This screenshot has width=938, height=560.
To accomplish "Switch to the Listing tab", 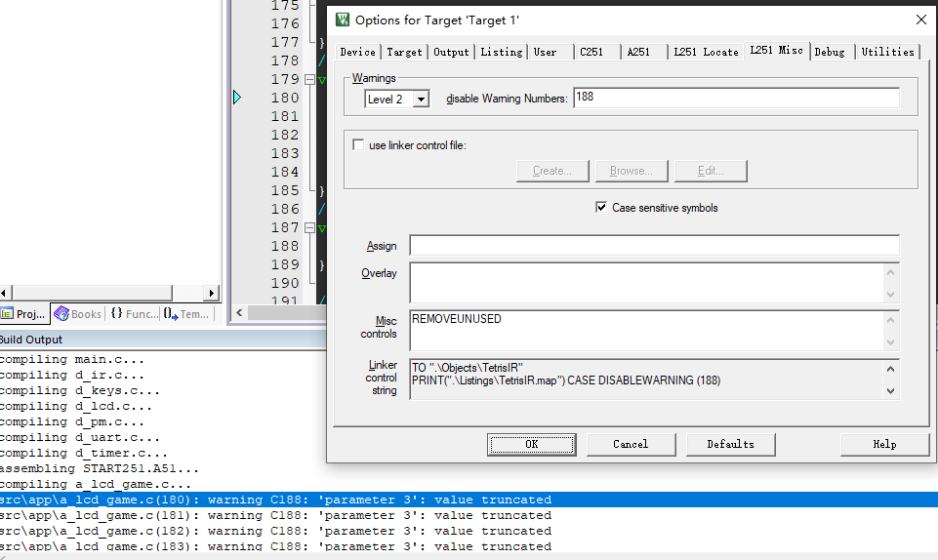I will (502, 52).
